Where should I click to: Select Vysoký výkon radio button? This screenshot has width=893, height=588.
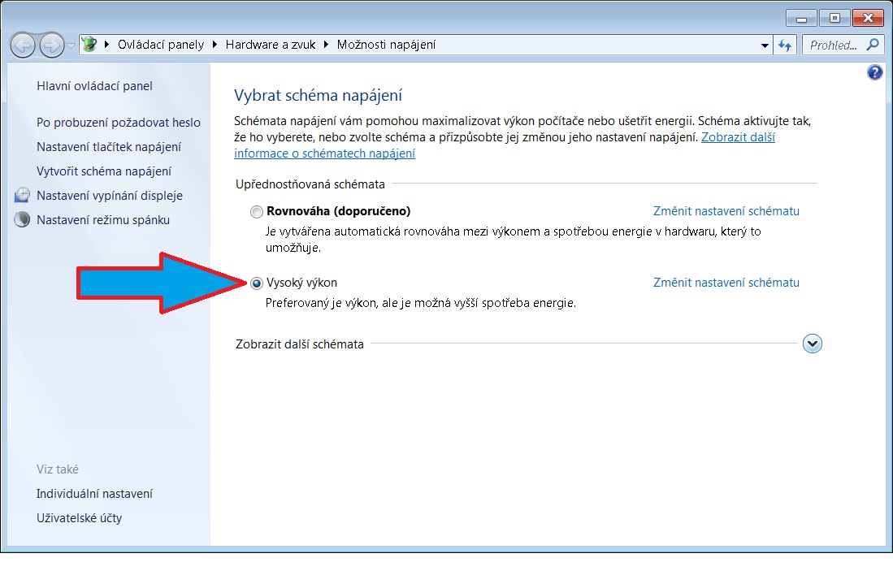coord(257,283)
